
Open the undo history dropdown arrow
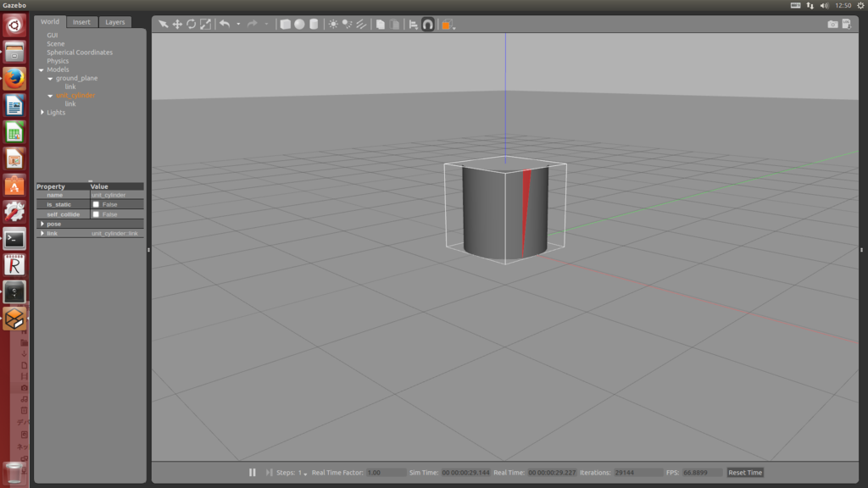[238, 25]
